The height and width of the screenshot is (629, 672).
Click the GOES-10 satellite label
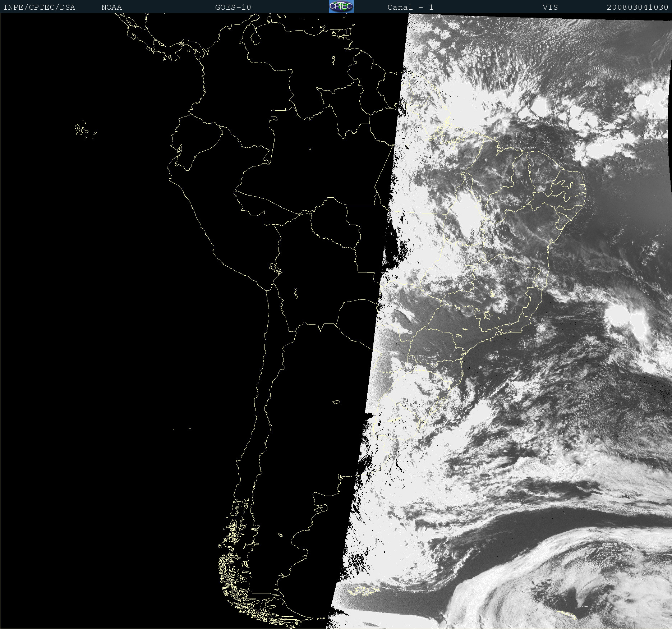click(233, 8)
